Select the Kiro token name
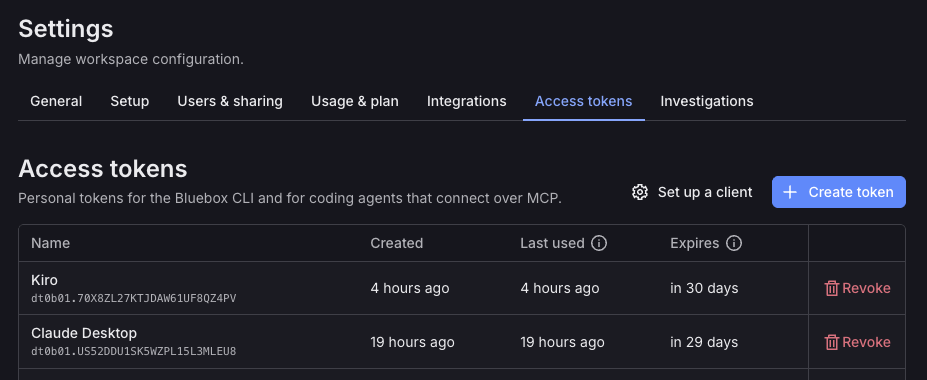The width and height of the screenshot is (927, 380). click(44, 280)
